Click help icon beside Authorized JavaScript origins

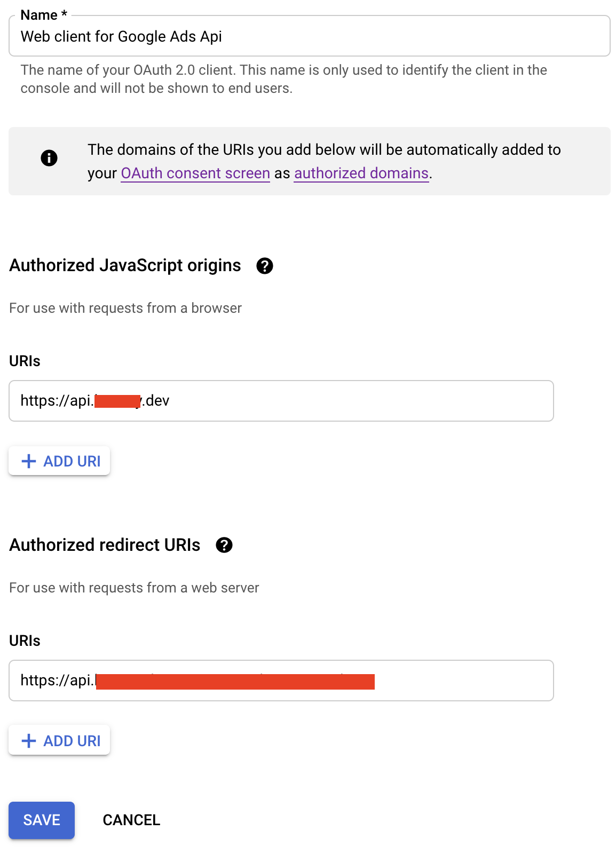(265, 266)
